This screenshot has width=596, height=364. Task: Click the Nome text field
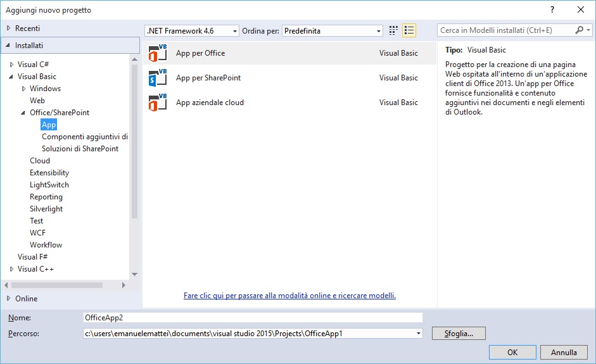coord(252,318)
